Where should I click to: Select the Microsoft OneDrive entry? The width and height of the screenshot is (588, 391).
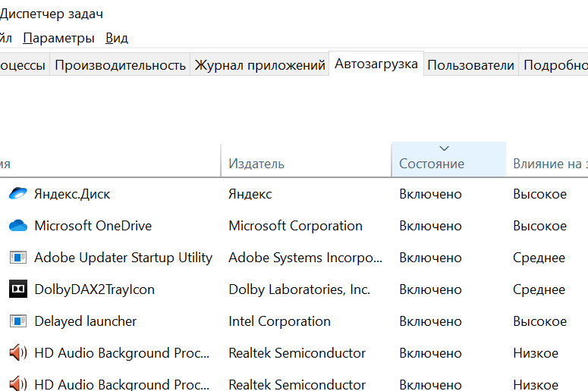pos(93,226)
